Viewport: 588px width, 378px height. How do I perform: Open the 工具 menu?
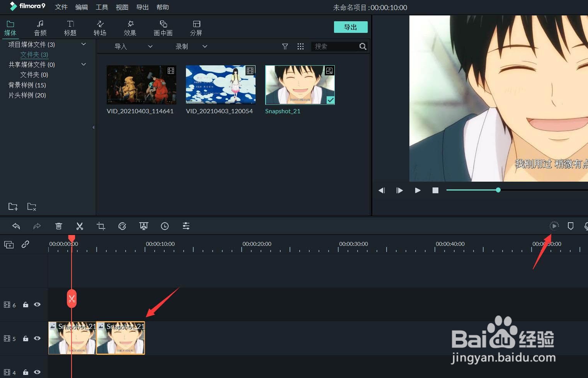tap(102, 7)
